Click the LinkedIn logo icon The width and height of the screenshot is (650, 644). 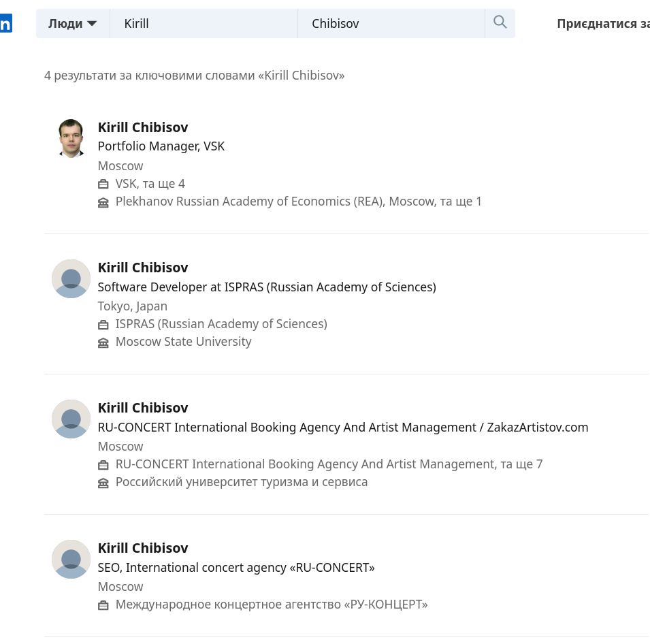click(5, 24)
